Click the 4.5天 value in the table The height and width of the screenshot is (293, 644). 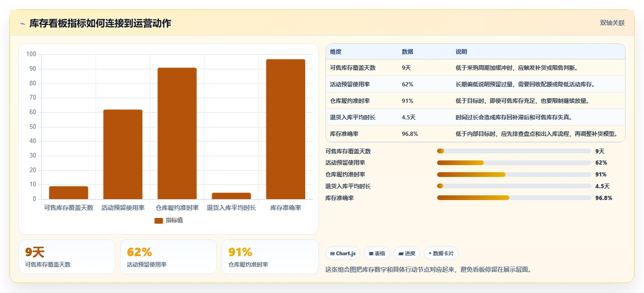(x=409, y=117)
